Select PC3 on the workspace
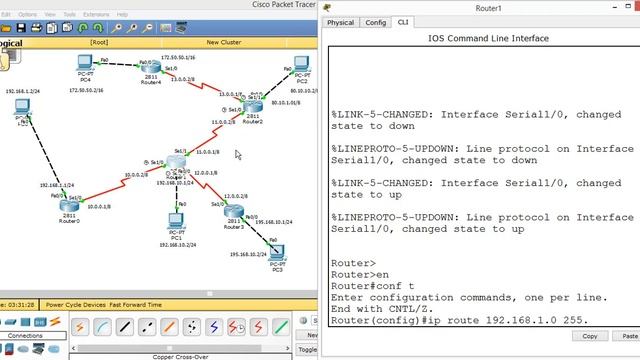 277,253
